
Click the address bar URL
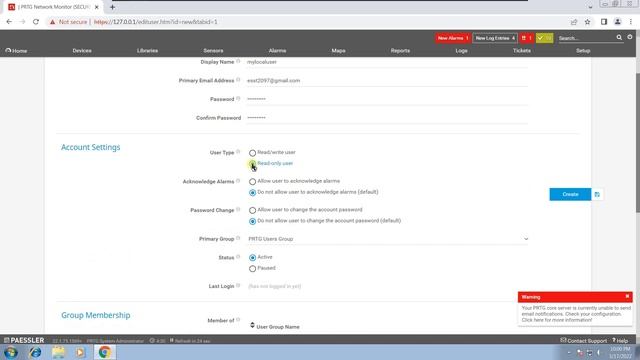pos(156,22)
